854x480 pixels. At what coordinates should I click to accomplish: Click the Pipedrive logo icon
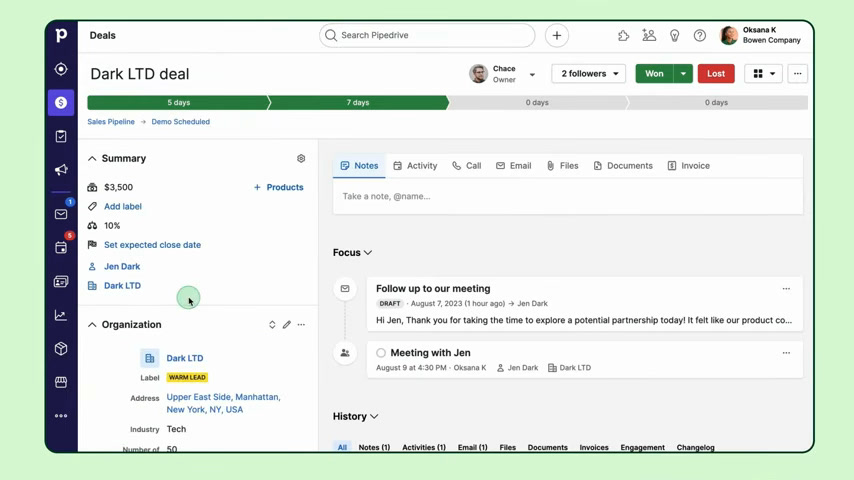point(61,35)
